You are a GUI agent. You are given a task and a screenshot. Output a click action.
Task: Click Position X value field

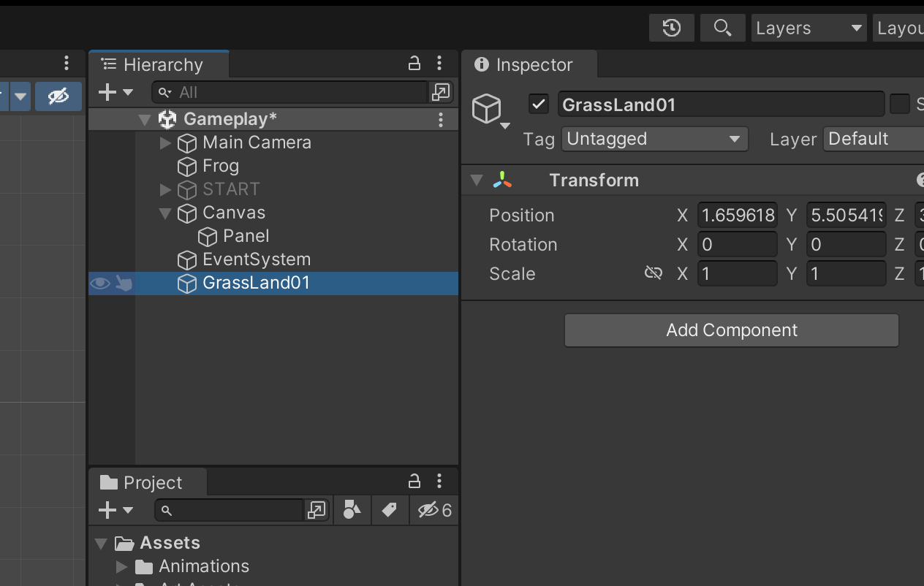coord(737,216)
